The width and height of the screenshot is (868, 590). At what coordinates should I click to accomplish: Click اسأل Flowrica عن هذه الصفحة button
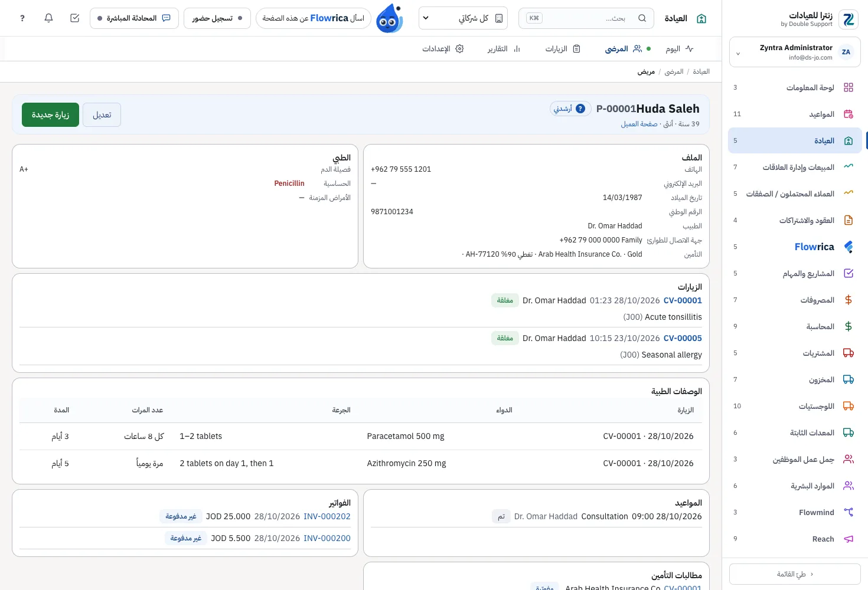click(x=314, y=18)
